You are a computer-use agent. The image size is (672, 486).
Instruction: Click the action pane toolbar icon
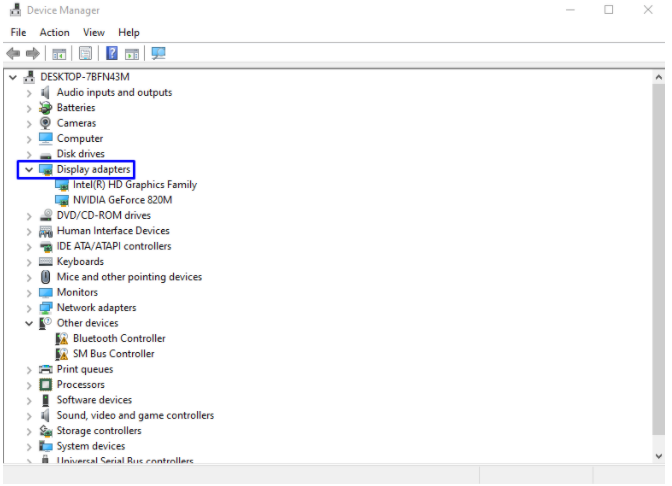(132, 54)
